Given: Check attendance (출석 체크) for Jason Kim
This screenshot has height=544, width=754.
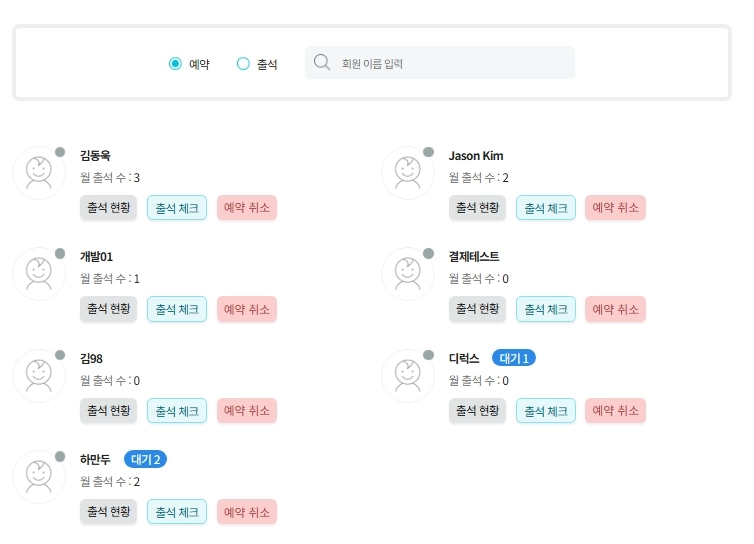Looking at the screenshot, I should point(546,208).
